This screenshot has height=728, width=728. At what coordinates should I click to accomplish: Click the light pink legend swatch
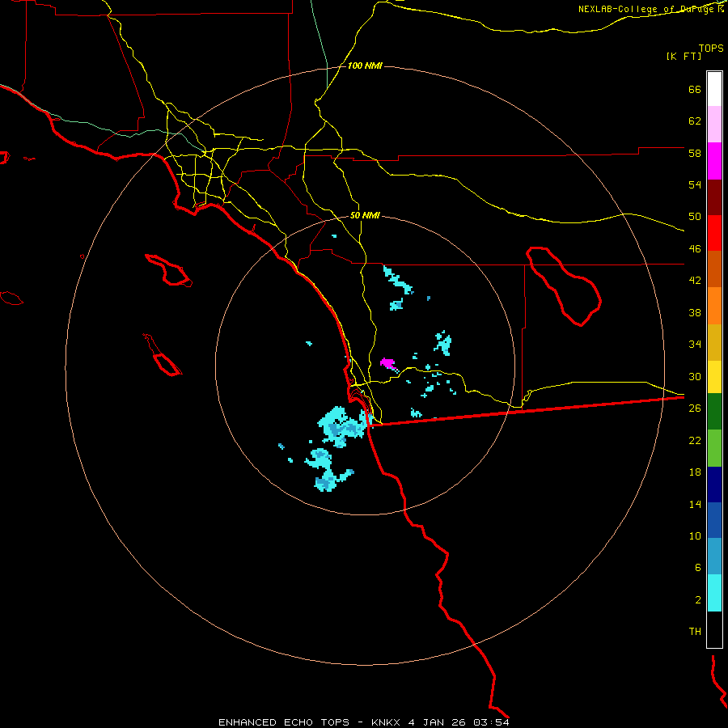(714, 125)
